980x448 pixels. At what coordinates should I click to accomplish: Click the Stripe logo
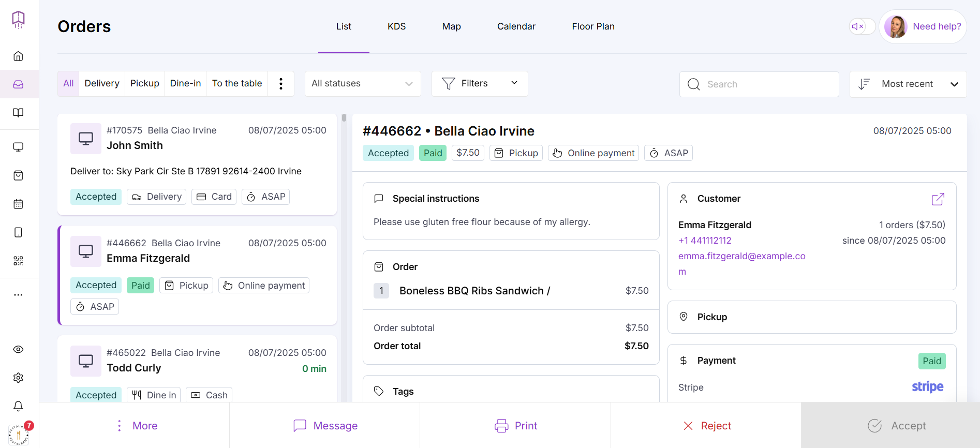[928, 387]
